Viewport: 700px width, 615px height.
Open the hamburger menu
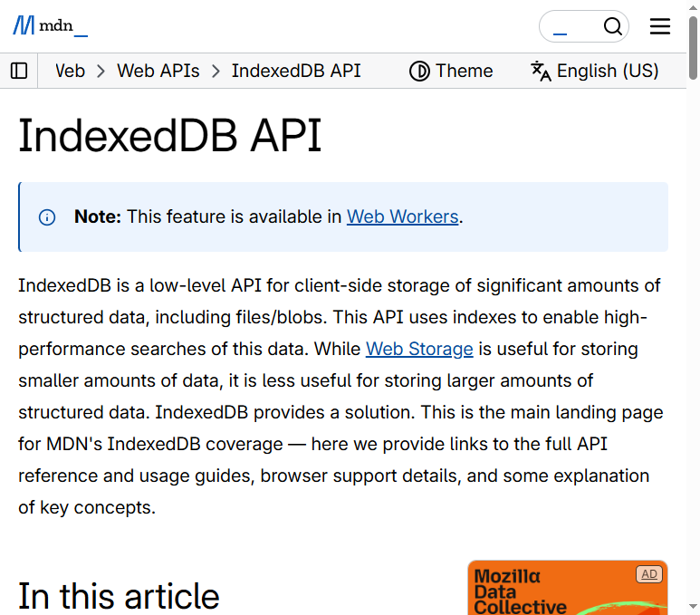[660, 26]
